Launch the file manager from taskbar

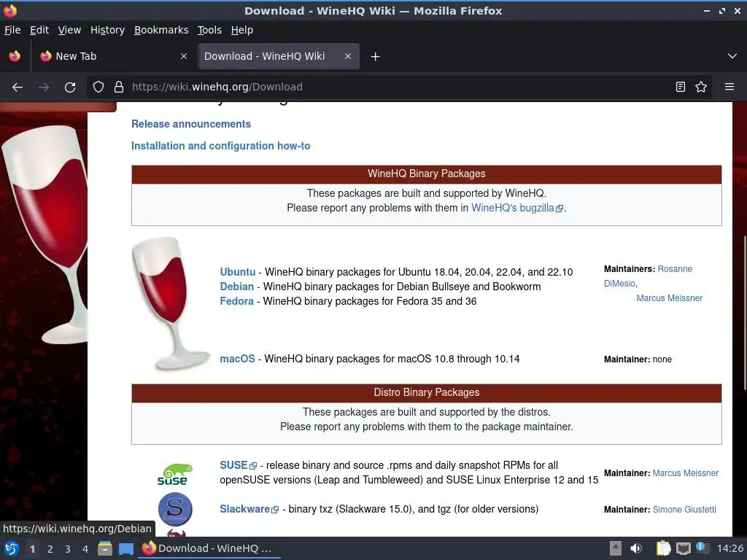coord(105,548)
